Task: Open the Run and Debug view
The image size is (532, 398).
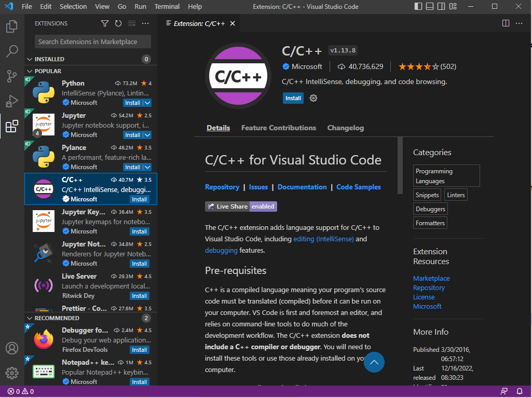Action: 12,101
